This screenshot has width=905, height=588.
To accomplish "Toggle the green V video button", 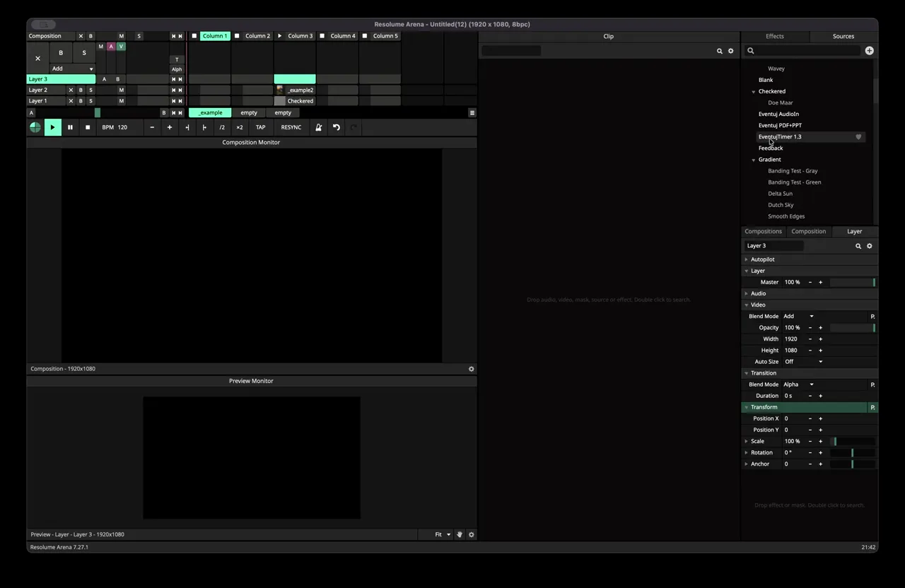I will point(121,47).
